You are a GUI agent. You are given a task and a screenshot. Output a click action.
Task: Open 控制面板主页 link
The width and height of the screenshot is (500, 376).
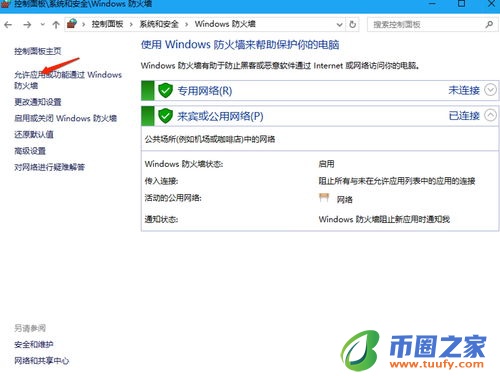(38, 51)
